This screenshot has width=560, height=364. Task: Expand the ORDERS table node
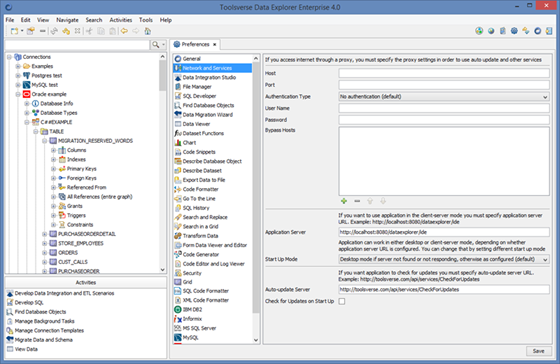44,253
